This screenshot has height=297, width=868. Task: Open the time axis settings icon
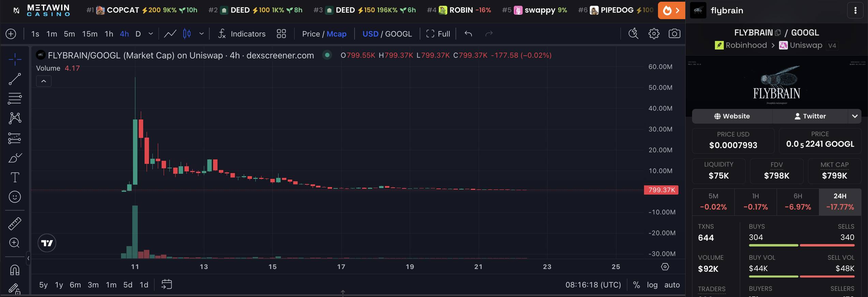pyautogui.click(x=665, y=267)
